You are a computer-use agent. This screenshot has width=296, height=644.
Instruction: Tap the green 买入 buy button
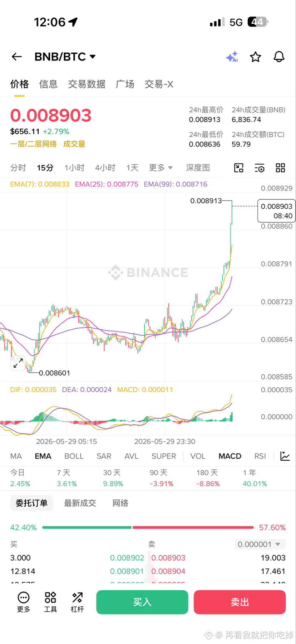142,602
